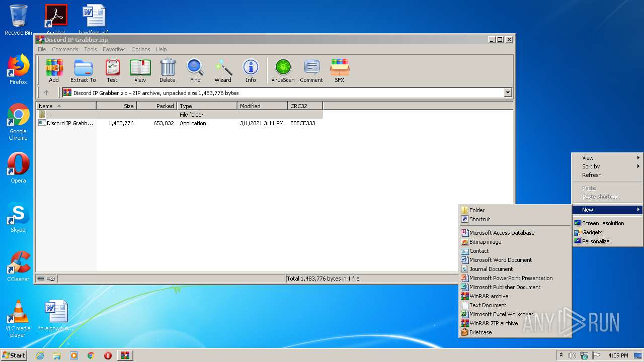Open Recycle Bin desktop icon
Image resolution: width=644 pixels, height=362 pixels.
click(x=18, y=20)
